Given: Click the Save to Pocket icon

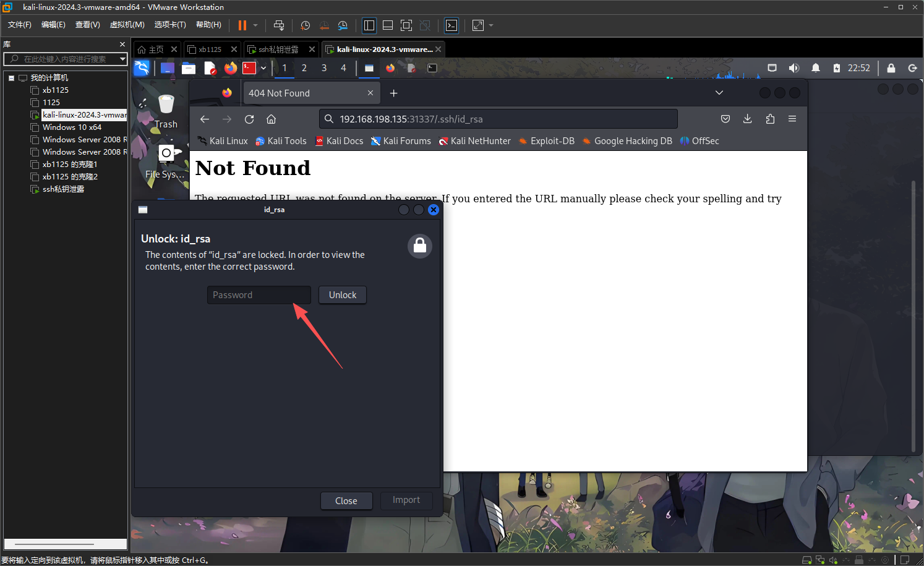Looking at the screenshot, I should coord(725,119).
